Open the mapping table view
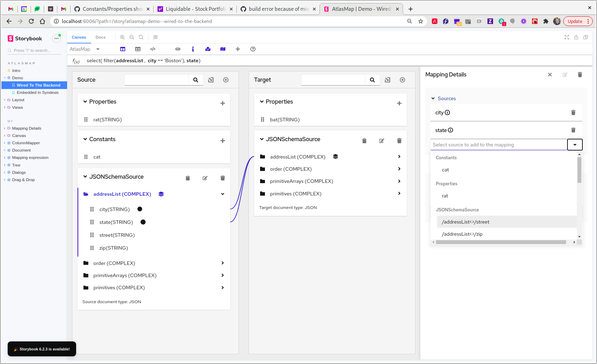Viewport: 597px width, 364px height. point(138,49)
